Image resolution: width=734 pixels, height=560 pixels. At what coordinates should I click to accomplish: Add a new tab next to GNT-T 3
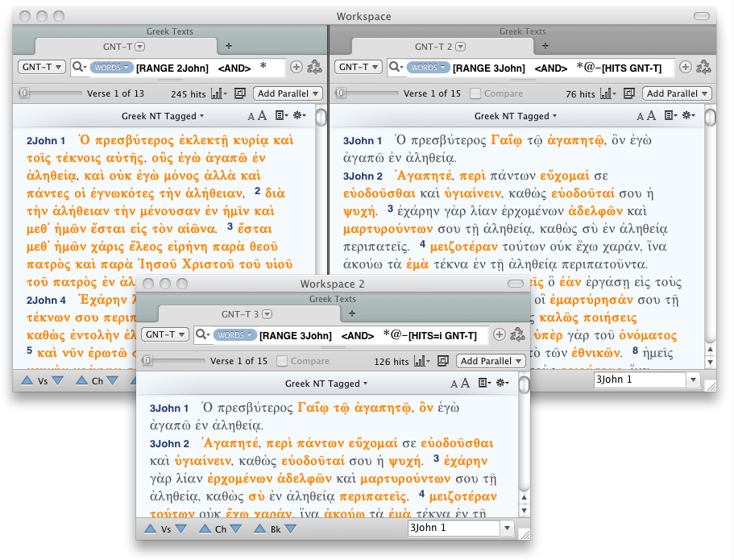point(351,313)
